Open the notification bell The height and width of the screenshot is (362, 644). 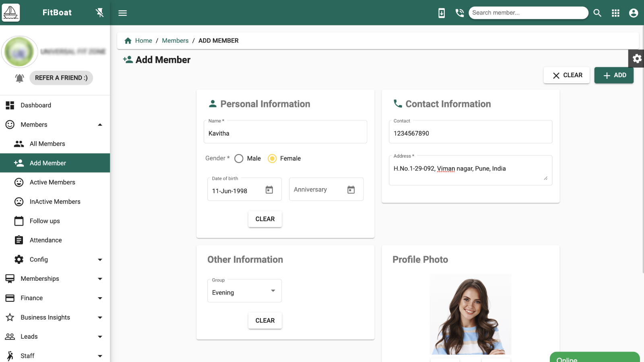pyautogui.click(x=19, y=78)
